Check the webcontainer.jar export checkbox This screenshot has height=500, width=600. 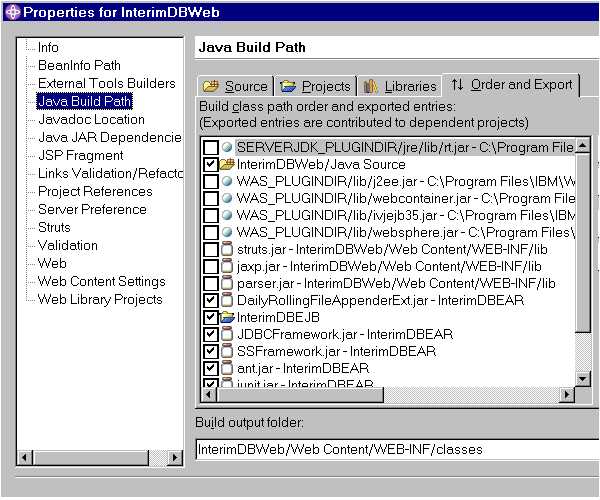point(211,198)
